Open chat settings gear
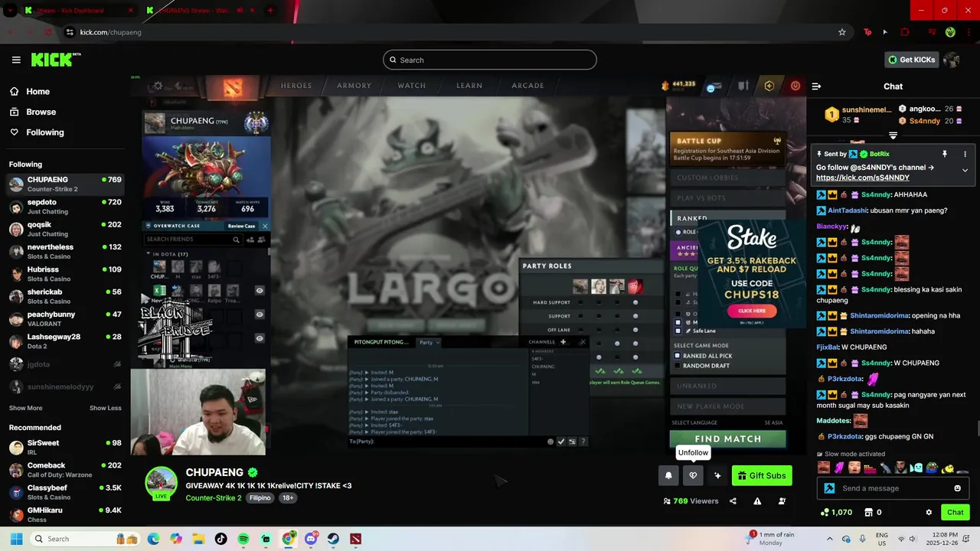The height and width of the screenshot is (551, 980). (x=929, y=512)
